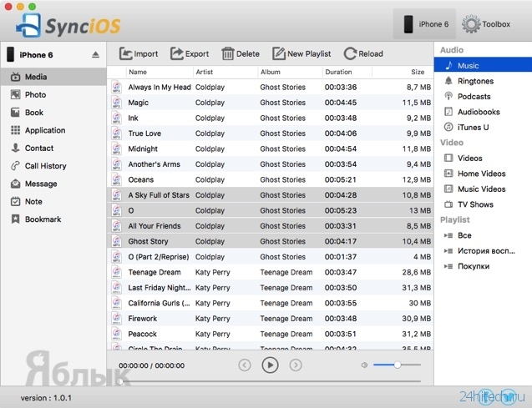Select the iPhone 6 tab in header

pyautogui.click(x=424, y=24)
